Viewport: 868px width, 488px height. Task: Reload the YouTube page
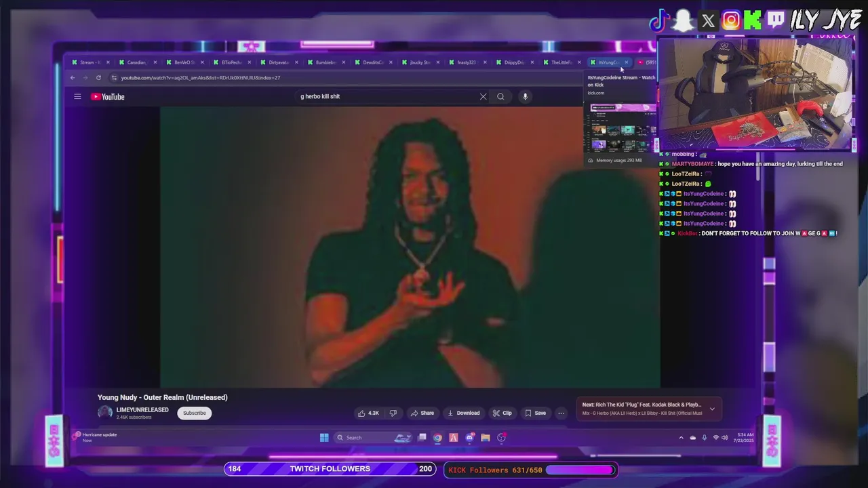98,77
